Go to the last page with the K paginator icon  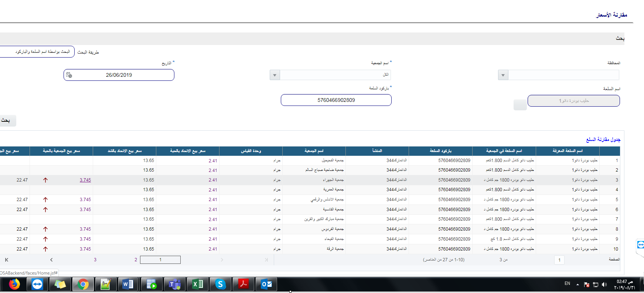click(x=7, y=260)
